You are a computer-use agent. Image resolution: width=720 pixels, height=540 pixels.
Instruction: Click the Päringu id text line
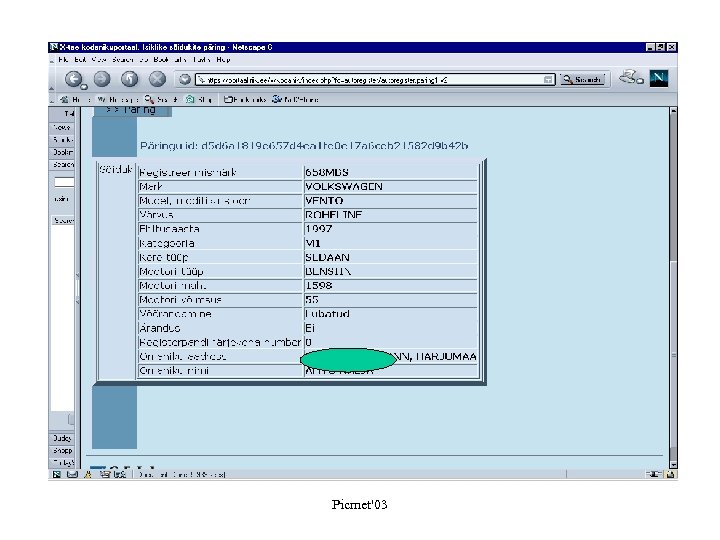click(304, 146)
